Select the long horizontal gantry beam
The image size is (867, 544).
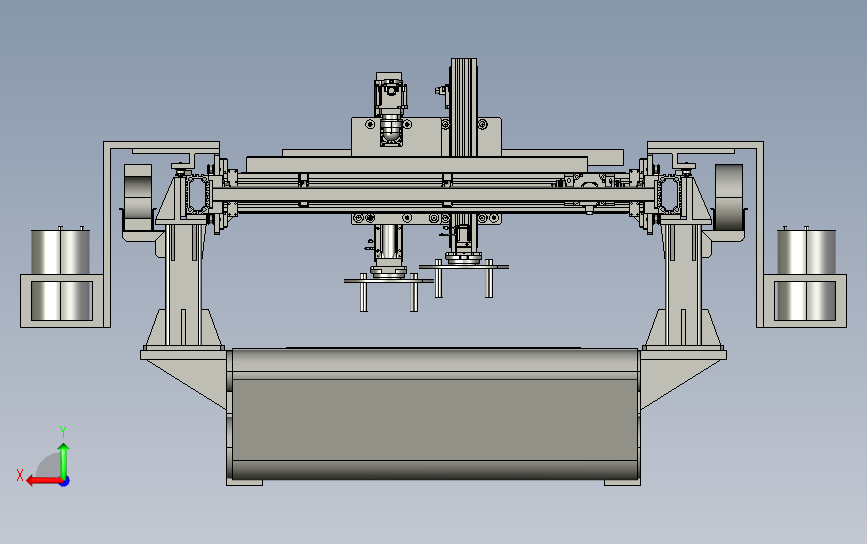(x=434, y=195)
